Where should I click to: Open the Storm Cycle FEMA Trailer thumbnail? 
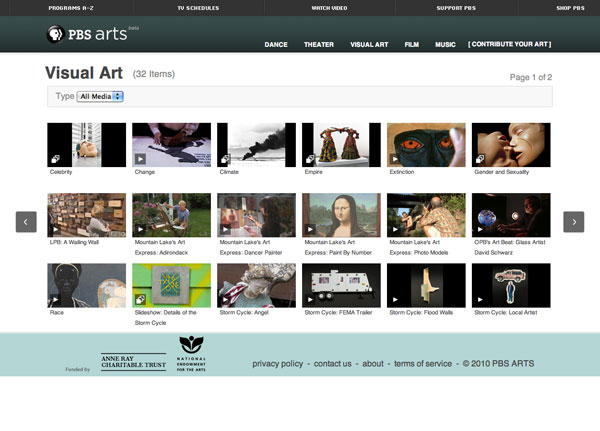pyautogui.click(x=341, y=285)
